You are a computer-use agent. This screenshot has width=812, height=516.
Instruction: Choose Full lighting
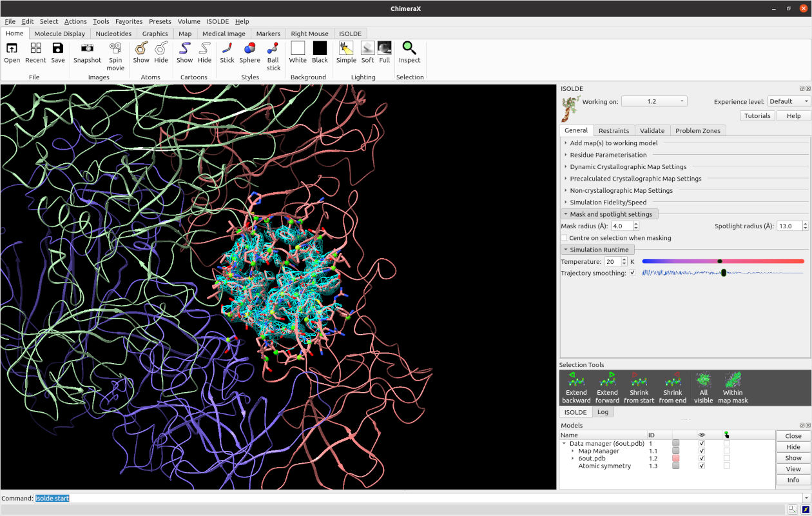pos(385,53)
